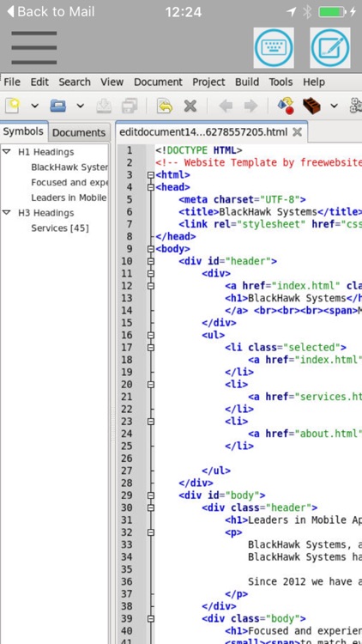Click the build brick icon

312,106
